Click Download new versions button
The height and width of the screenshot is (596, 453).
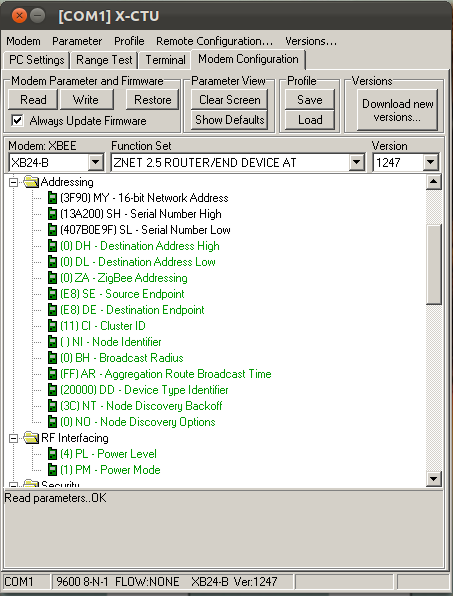[x=398, y=110]
